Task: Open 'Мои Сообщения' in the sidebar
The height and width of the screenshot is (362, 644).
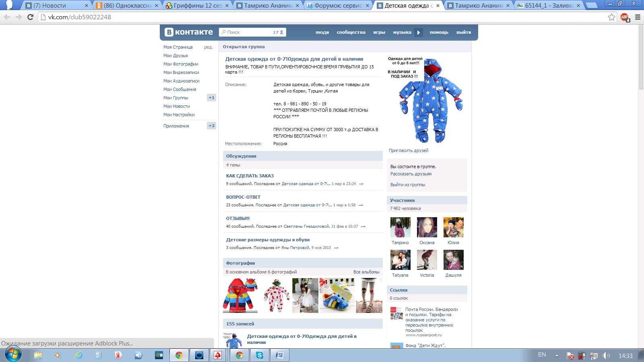Action: tap(180, 89)
